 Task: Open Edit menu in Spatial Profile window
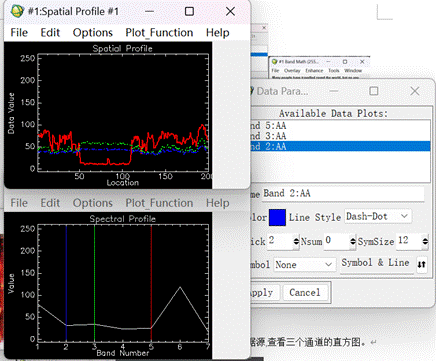(50, 33)
